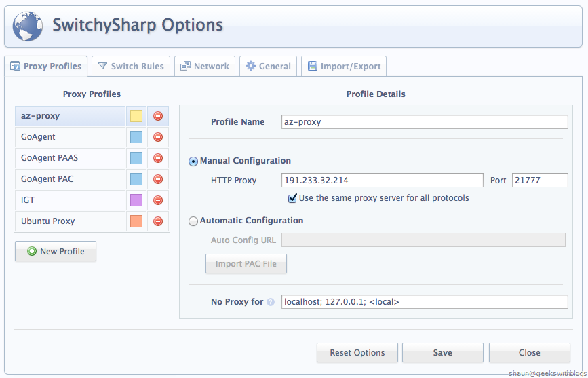Remove the IGT profile entry
This screenshot has width=588, height=378.
coord(158,200)
